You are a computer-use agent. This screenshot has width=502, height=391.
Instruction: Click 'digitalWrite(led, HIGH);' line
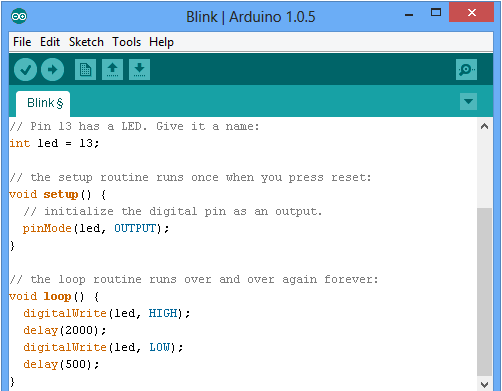107,313
